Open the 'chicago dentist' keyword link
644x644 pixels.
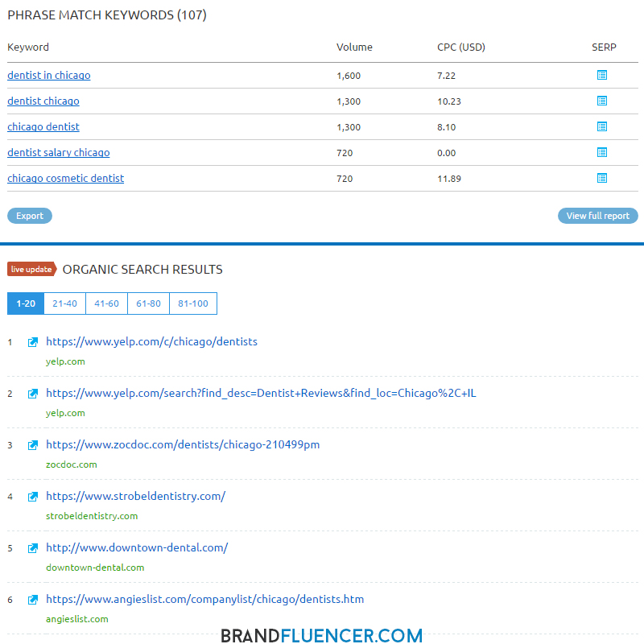[43, 127]
